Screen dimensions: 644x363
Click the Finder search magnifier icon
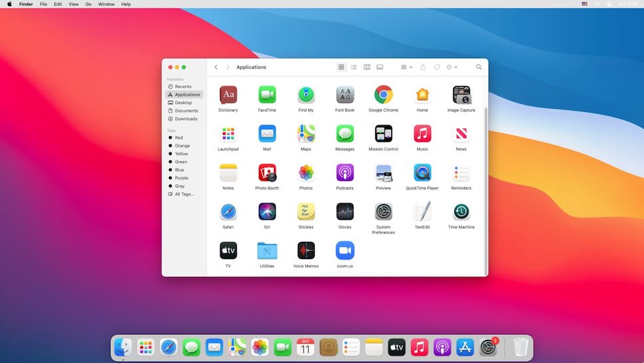tap(478, 67)
